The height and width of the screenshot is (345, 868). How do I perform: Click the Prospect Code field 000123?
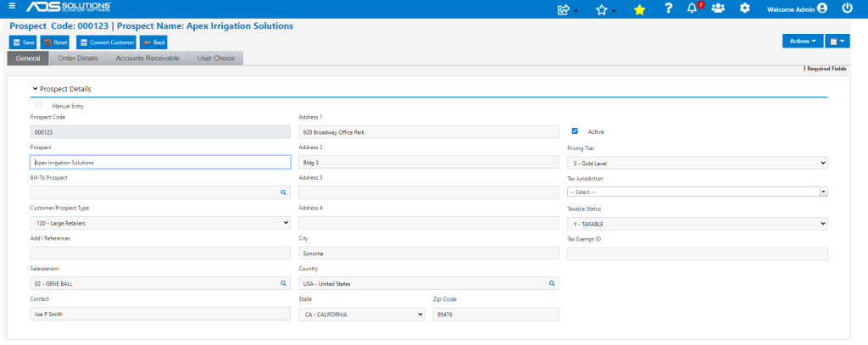tap(160, 131)
